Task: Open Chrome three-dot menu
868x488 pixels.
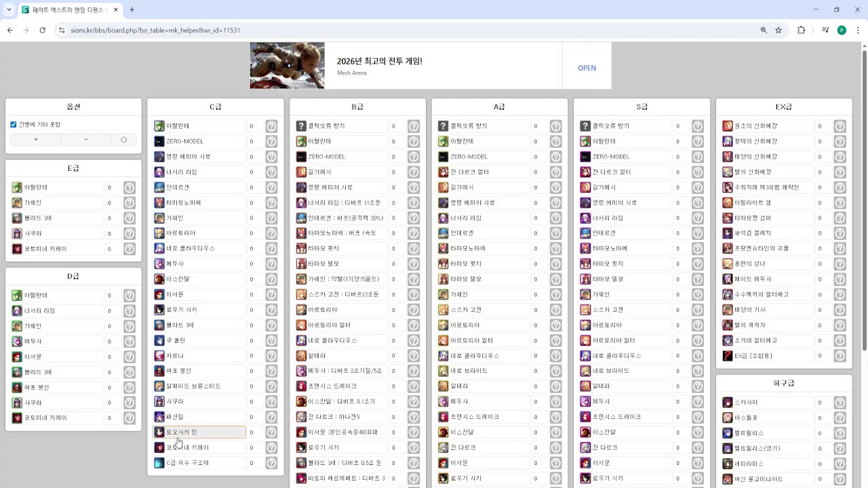Action: [x=859, y=30]
